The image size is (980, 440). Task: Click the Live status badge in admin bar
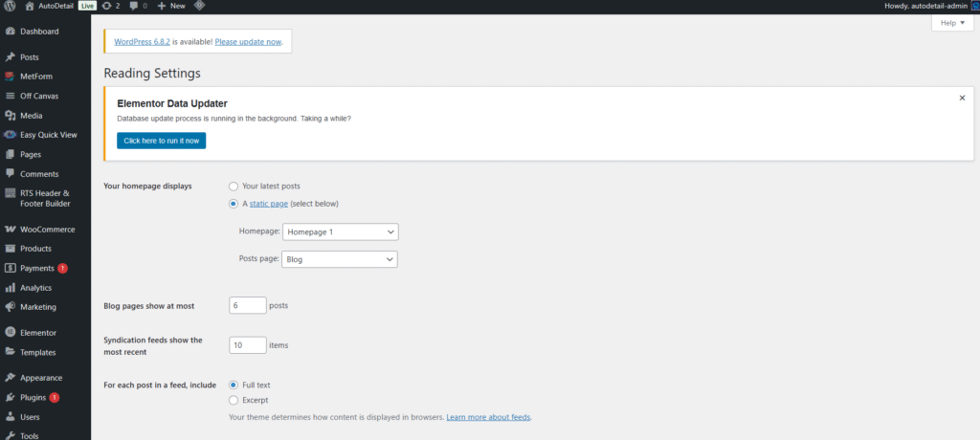(87, 6)
